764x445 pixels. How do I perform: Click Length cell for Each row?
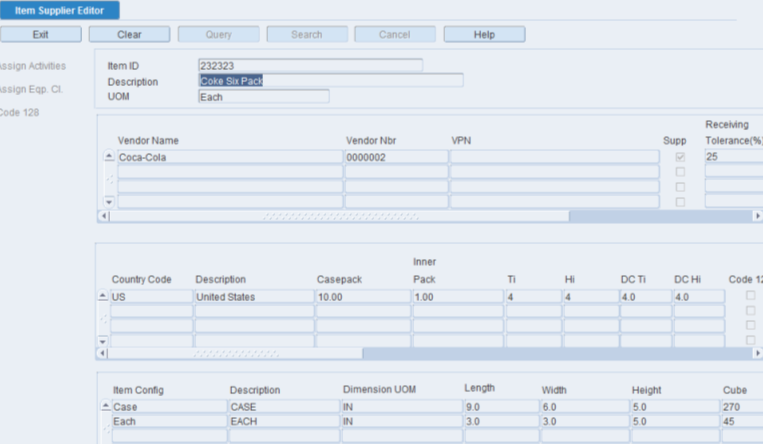[502, 421]
